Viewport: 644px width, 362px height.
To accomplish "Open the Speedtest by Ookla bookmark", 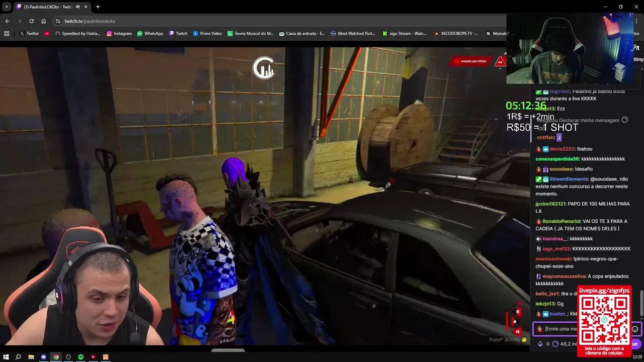I will [x=77, y=34].
